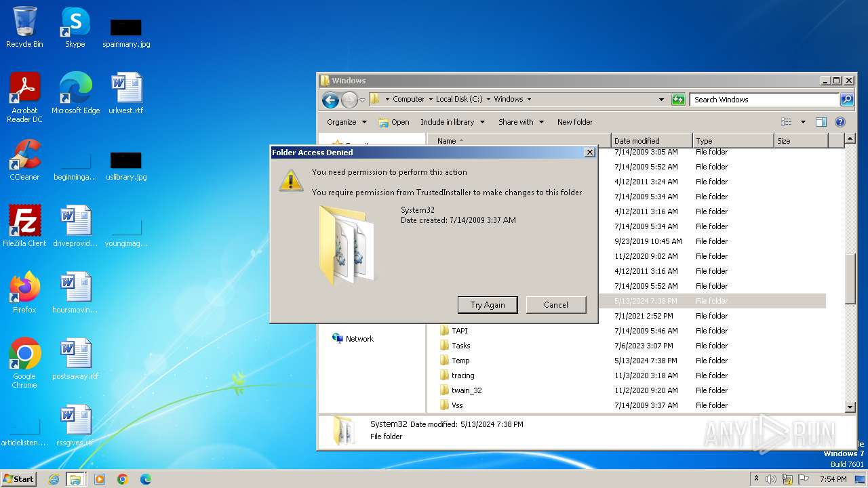Select the driveprovid... document icon
The image size is (868, 488).
click(x=75, y=226)
